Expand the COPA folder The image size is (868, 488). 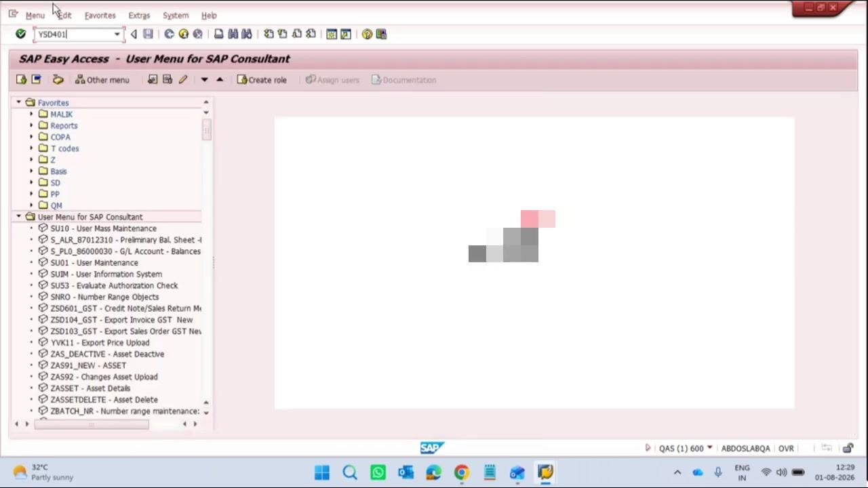point(31,137)
